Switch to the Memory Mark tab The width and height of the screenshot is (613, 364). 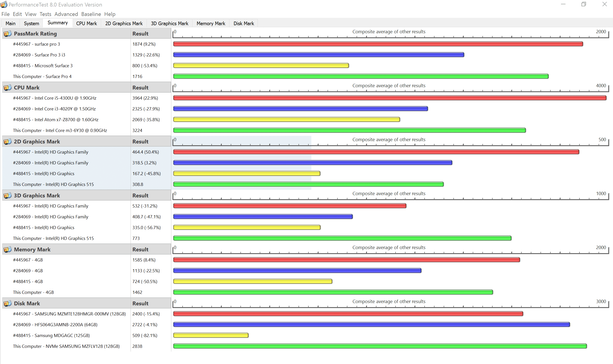tap(211, 23)
